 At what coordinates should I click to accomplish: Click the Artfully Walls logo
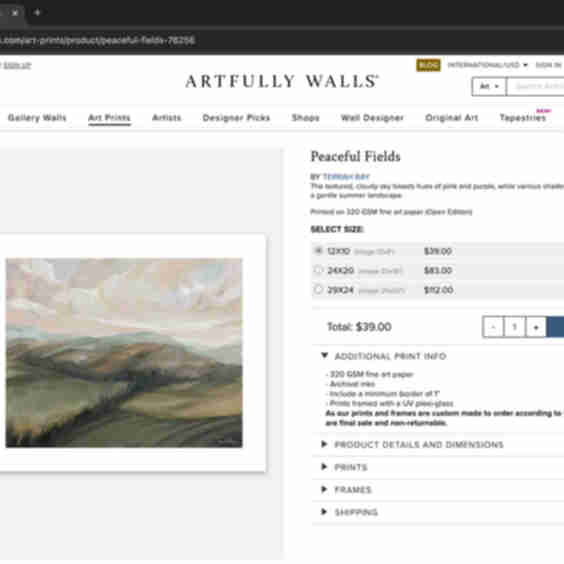pos(282,81)
